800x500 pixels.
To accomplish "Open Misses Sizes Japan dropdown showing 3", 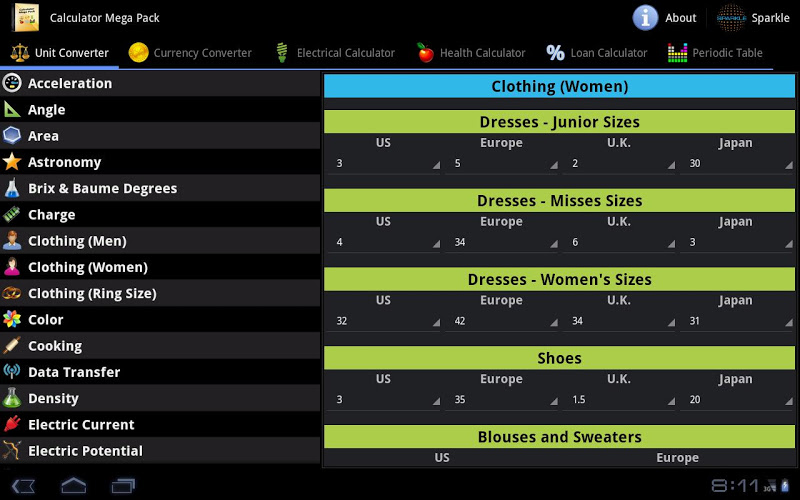I will click(737, 242).
